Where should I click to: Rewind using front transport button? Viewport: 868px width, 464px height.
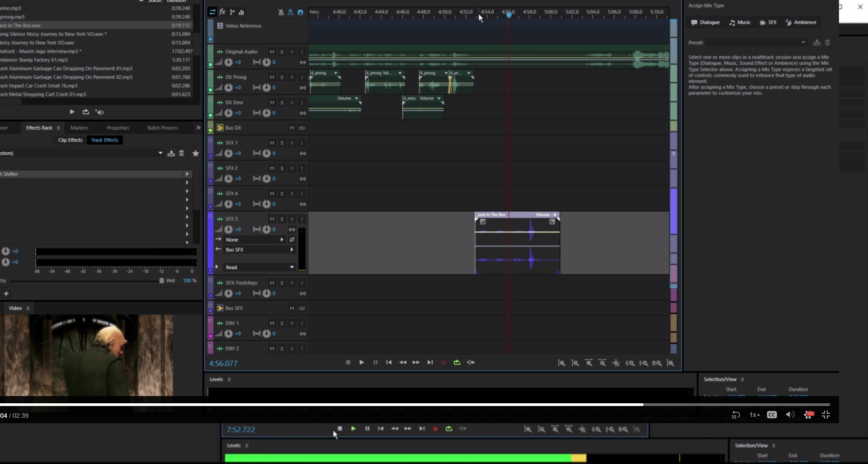point(402,362)
